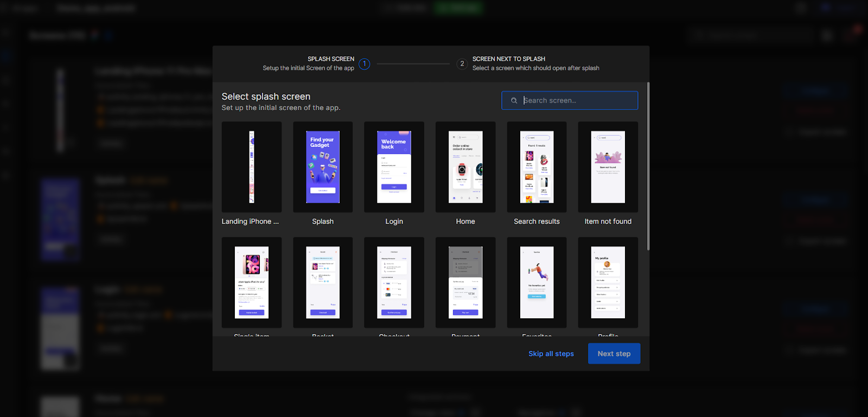This screenshot has width=868, height=417.
Task: Click the Landing iPhone ... label
Action: pyautogui.click(x=250, y=221)
